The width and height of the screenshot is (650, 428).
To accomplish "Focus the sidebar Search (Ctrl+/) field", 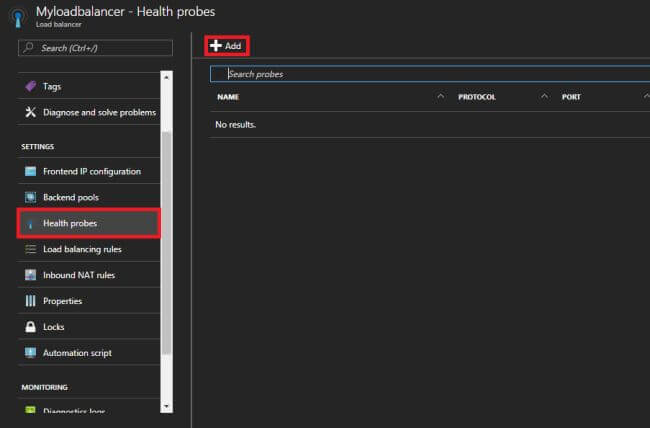I will coord(95,48).
